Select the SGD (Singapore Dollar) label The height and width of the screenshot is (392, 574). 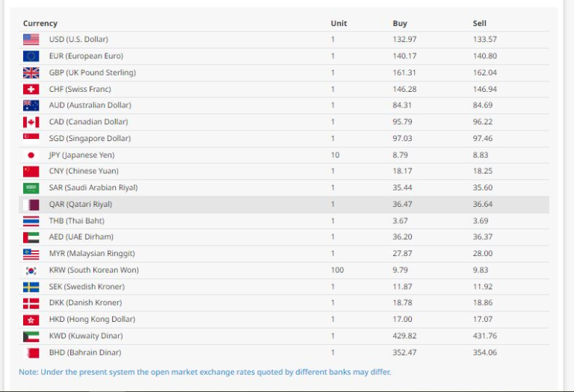click(x=90, y=138)
